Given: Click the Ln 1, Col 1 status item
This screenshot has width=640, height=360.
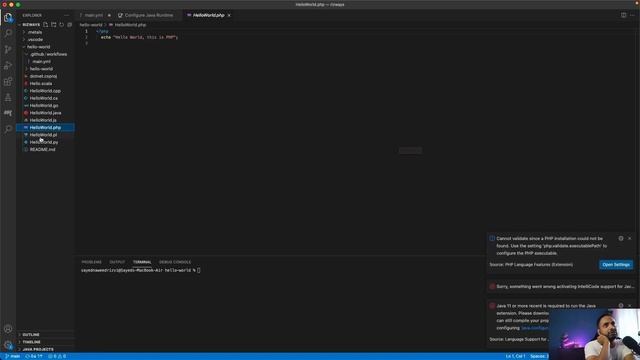Looking at the screenshot, I should point(515,356).
